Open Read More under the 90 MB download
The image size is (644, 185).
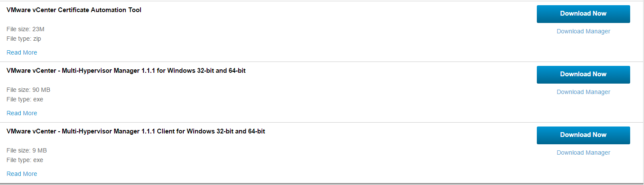point(22,113)
